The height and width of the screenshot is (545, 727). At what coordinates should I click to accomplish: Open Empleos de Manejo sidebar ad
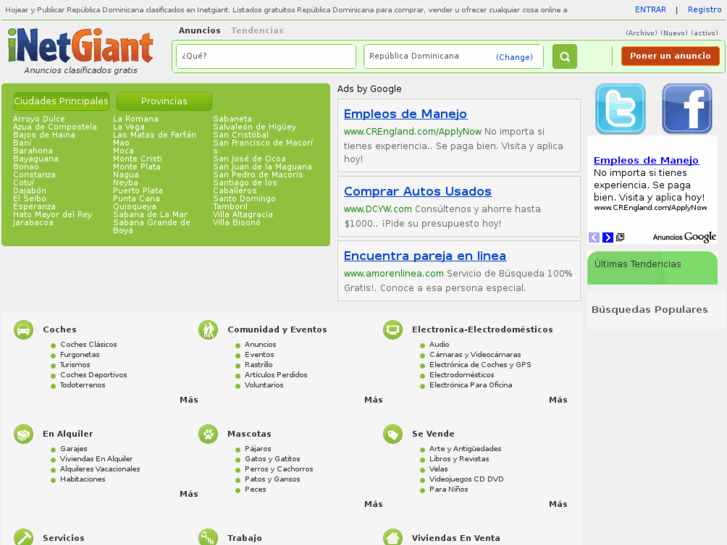646,160
